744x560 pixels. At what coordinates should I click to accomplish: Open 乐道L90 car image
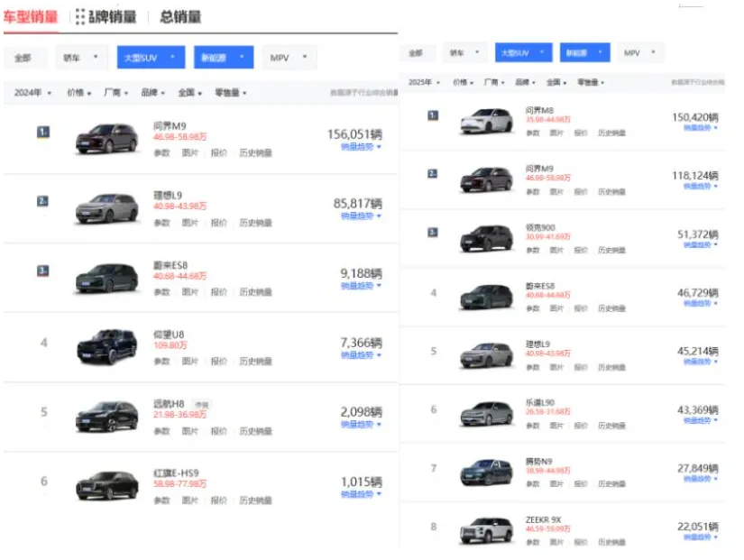pyautogui.click(x=487, y=413)
